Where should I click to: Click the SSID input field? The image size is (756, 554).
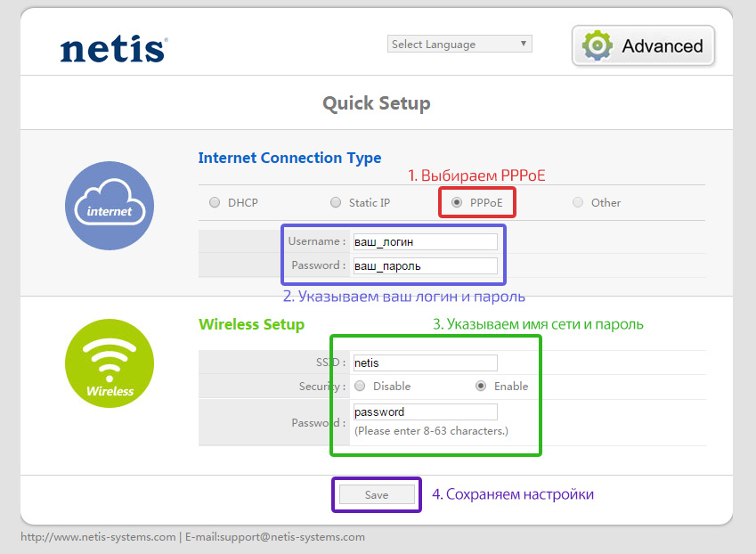coord(426,363)
